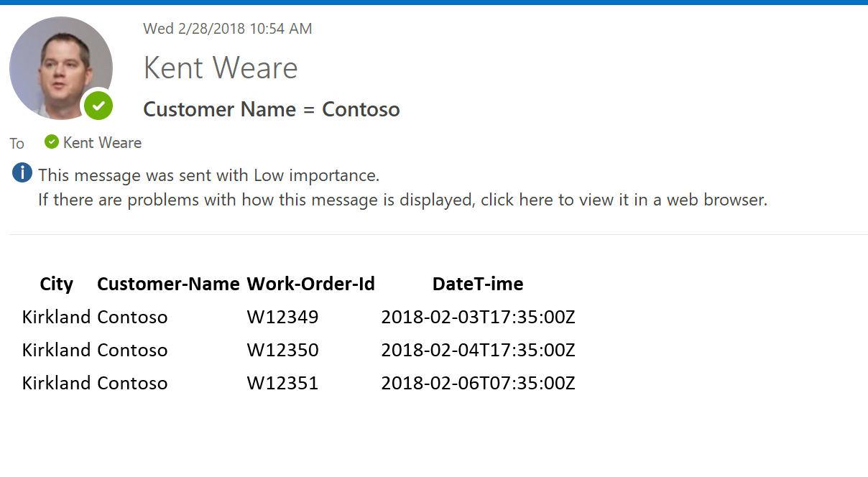The width and height of the screenshot is (868, 477).
Task: Select work order W12350 cell
Action: 282,350
